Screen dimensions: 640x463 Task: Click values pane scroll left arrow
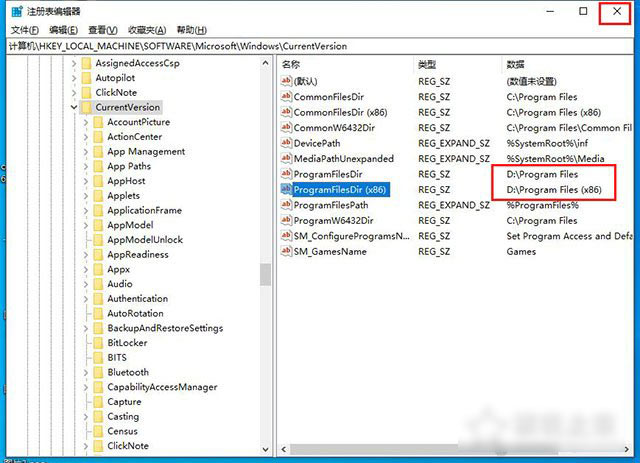pyautogui.click(x=284, y=449)
